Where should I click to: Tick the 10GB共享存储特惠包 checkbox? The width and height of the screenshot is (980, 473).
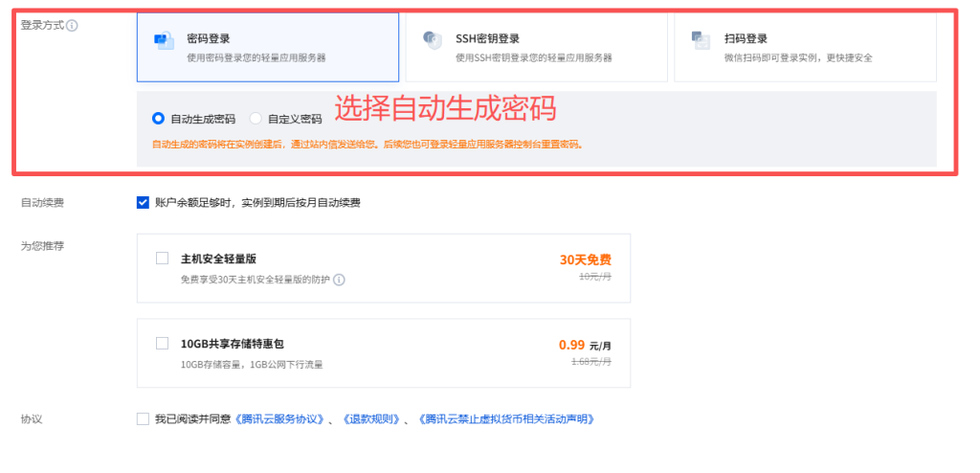pyautogui.click(x=162, y=343)
